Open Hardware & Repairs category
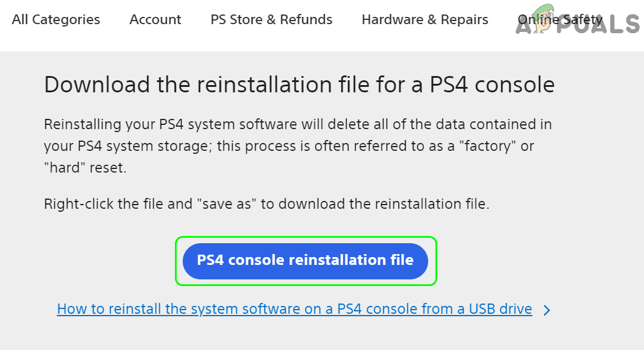 coord(425,20)
